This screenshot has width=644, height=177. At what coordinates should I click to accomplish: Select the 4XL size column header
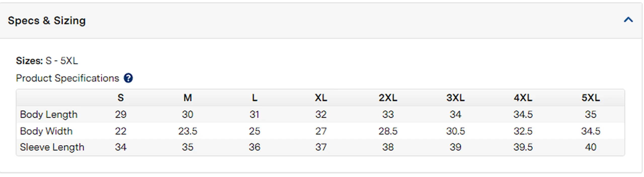pyautogui.click(x=523, y=98)
